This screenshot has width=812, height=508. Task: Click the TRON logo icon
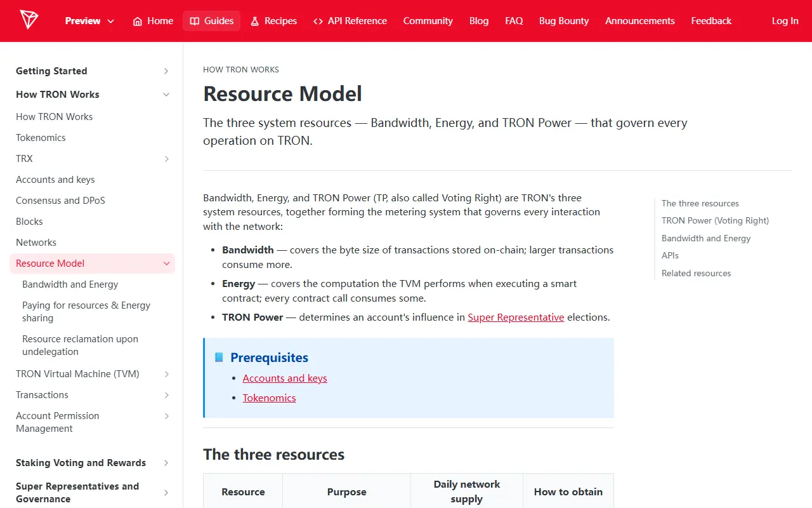coord(29,20)
